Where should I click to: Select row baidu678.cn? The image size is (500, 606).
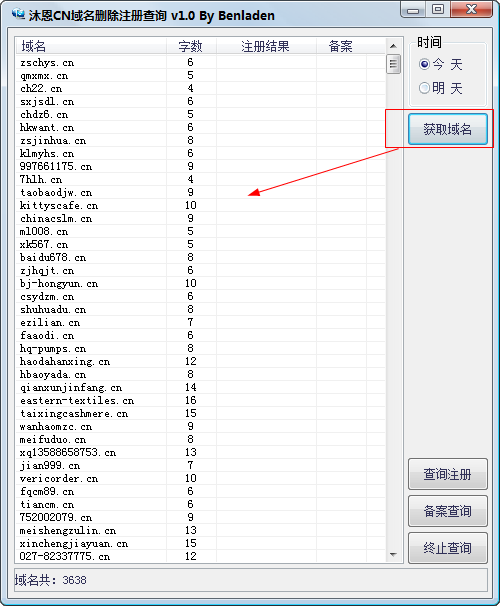[x=201, y=257]
